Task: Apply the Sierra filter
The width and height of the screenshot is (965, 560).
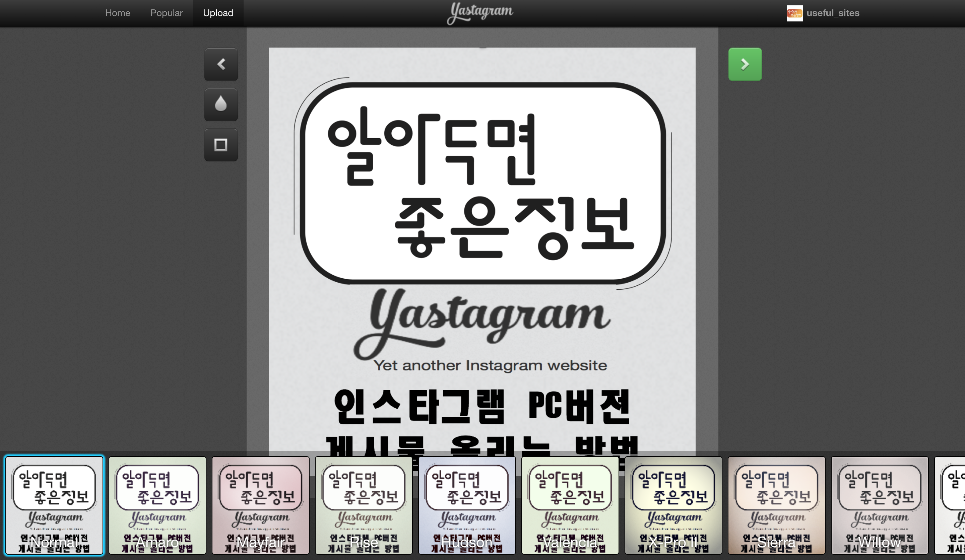Action: [x=776, y=505]
